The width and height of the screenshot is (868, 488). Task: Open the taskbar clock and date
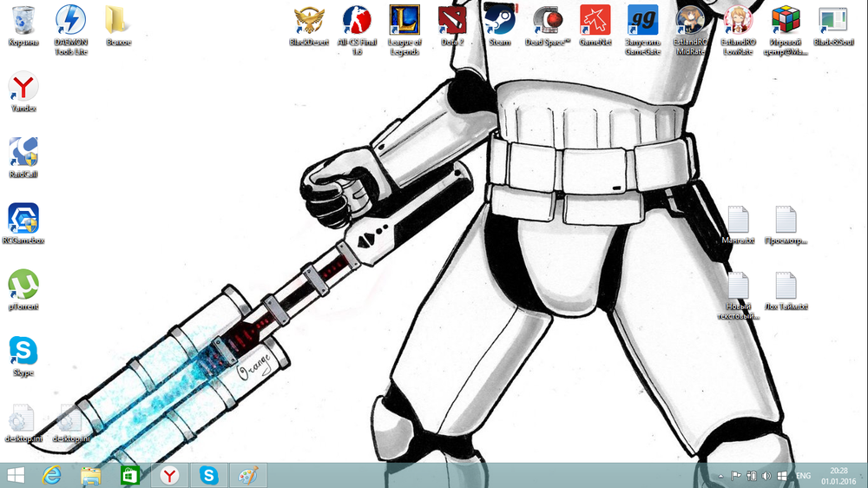[839, 475]
